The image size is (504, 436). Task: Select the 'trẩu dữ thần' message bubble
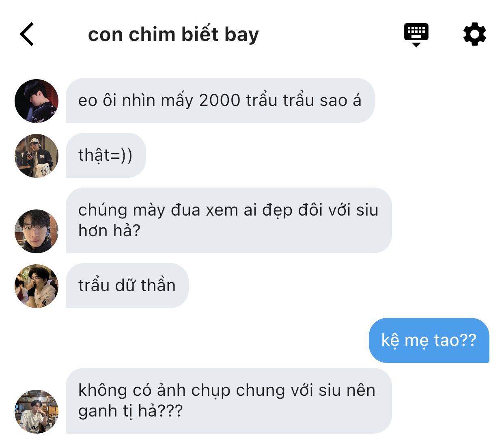click(127, 286)
